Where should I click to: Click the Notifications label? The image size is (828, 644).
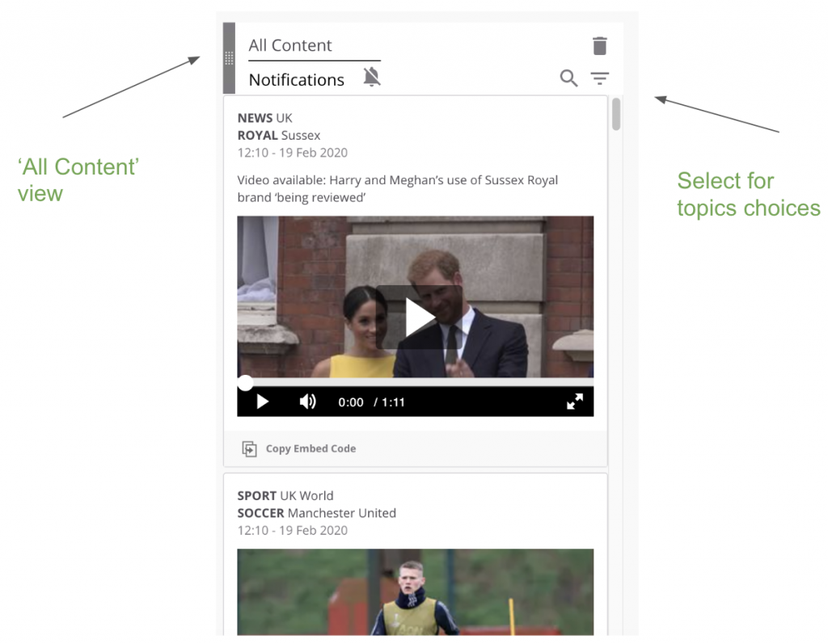(296, 80)
